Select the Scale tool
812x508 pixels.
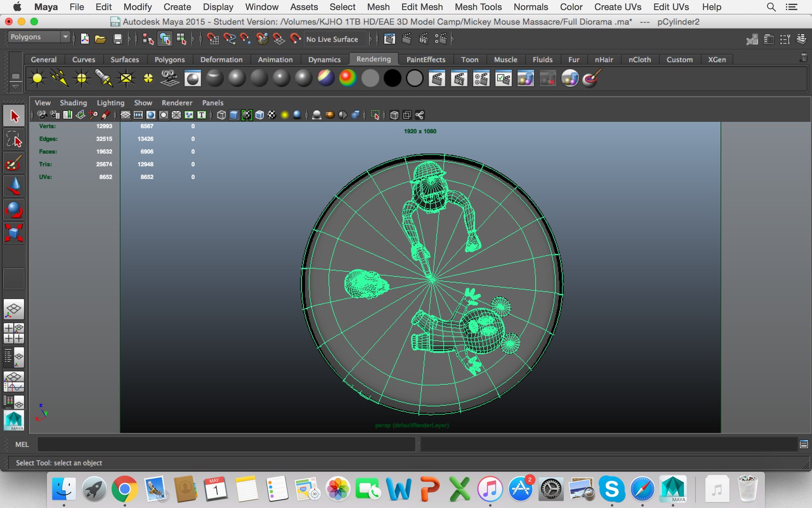pos(14,232)
